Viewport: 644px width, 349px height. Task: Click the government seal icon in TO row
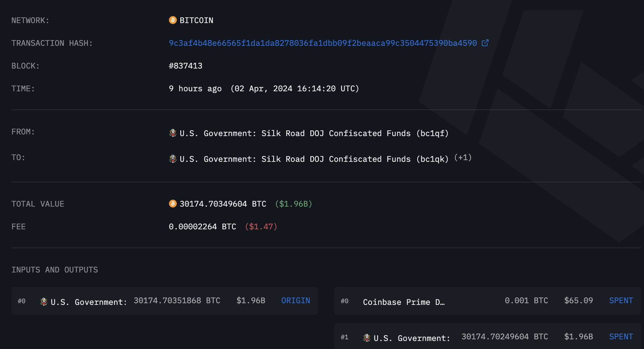173,159
